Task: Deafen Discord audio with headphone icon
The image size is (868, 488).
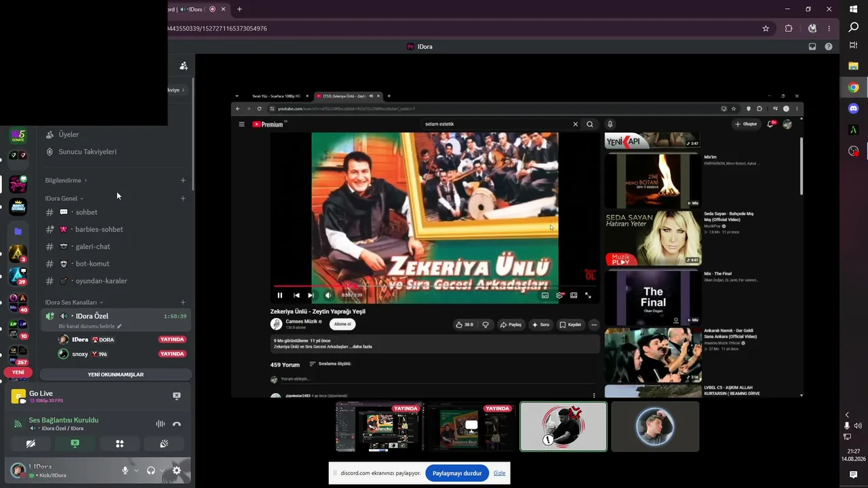Action: coord(151,470)
